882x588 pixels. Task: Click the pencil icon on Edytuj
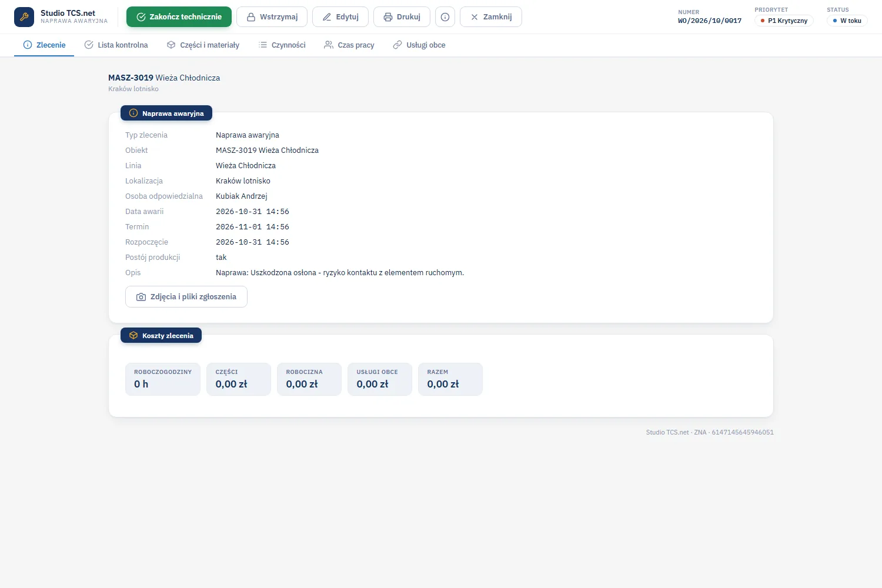coord(327,17)
